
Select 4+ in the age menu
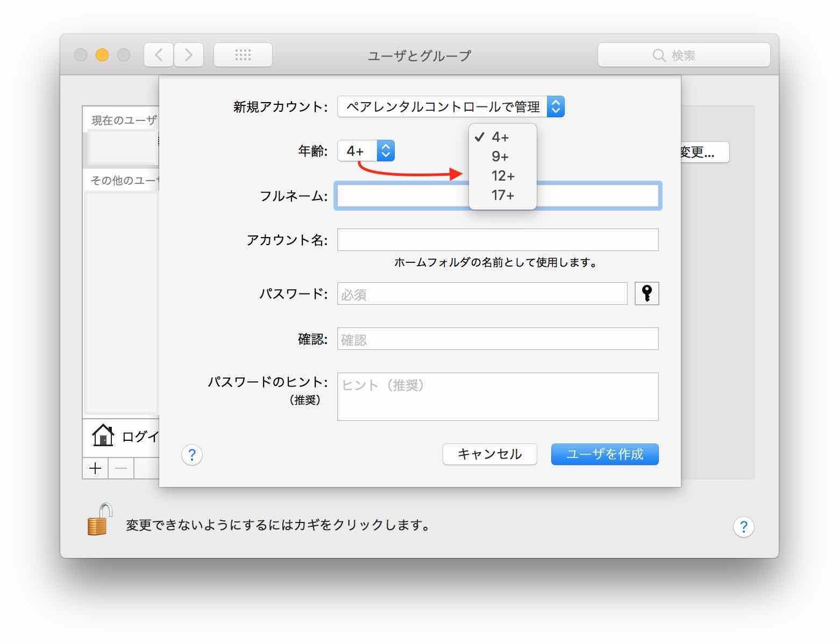[502, 137]
